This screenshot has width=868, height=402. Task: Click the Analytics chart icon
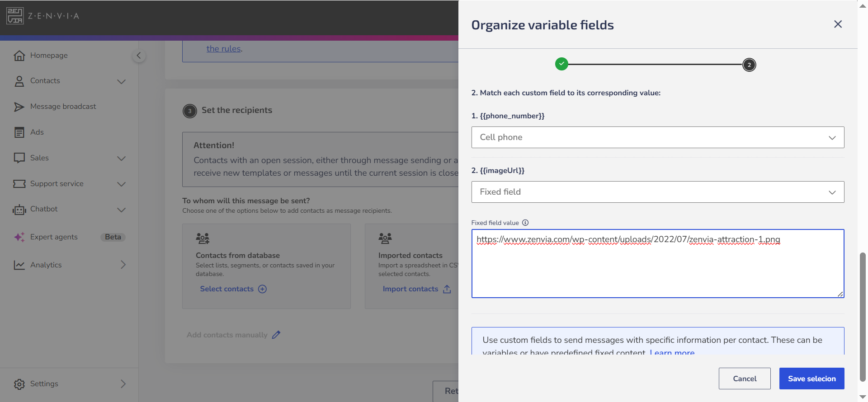tap(19, 265)
